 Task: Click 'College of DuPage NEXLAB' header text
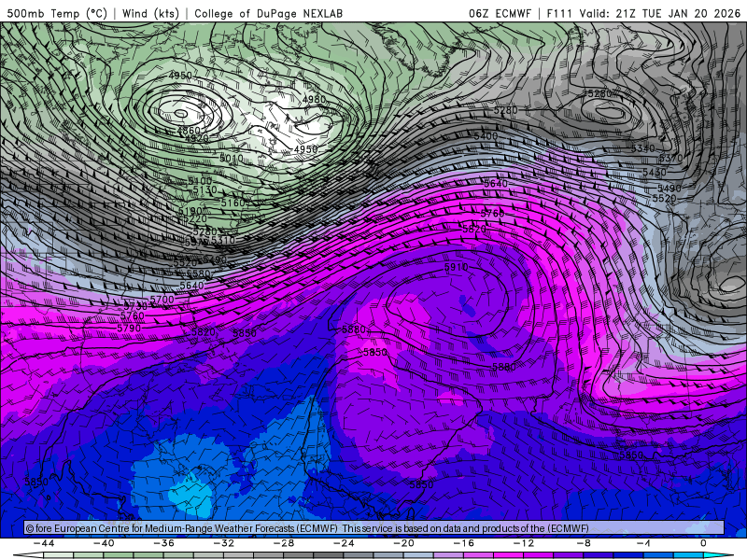[268, 13]
